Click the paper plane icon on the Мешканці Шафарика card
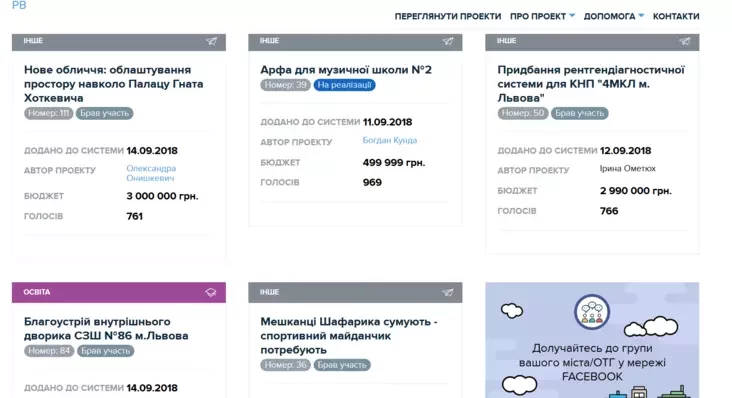 click(448, 293)
